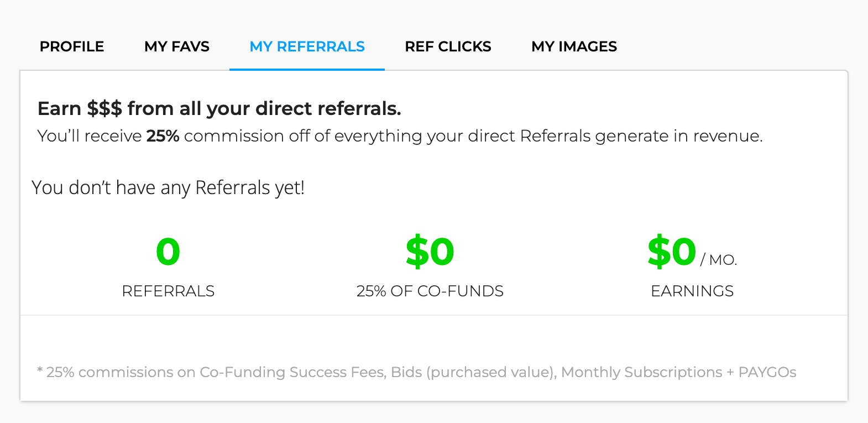Click "Bids (purchased value)" in the footnote
The height and width of the screenshot is (423, 868).
[473, 372]
